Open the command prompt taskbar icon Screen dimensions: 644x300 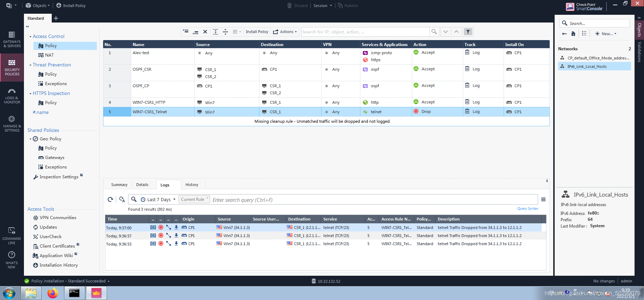point(74,293)
